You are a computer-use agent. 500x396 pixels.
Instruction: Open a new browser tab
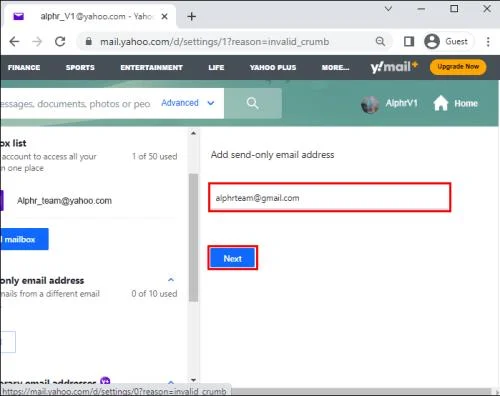pos(192,16)
